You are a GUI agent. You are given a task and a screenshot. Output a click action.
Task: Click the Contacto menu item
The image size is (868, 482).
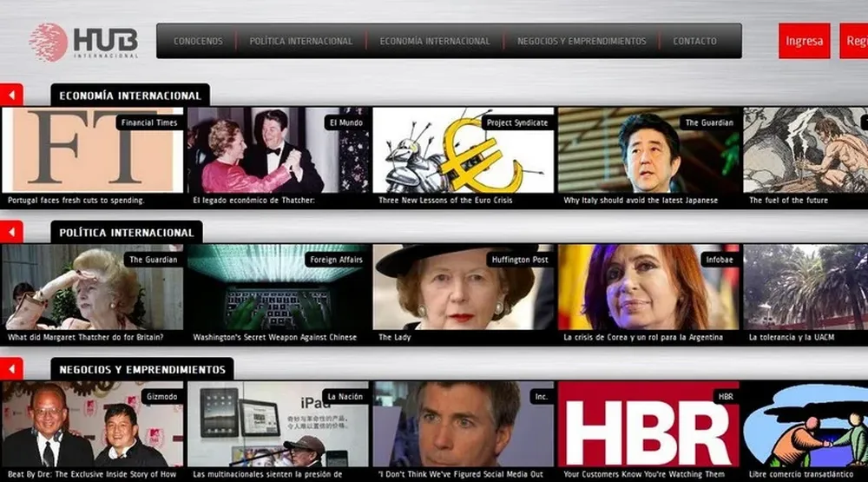tap(694, 41)
